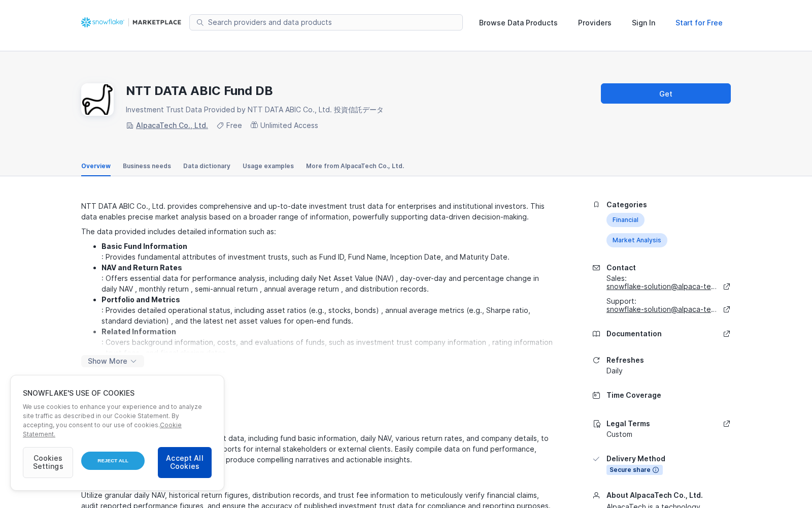The height and width of the screenshot is (508, 812).
Task: Click the Delivery Method checkmark icon
Action: tap(596, 459)
